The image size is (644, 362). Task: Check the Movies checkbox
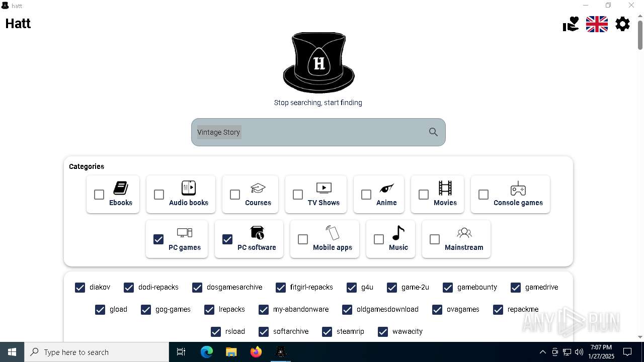tap(424, 195)
